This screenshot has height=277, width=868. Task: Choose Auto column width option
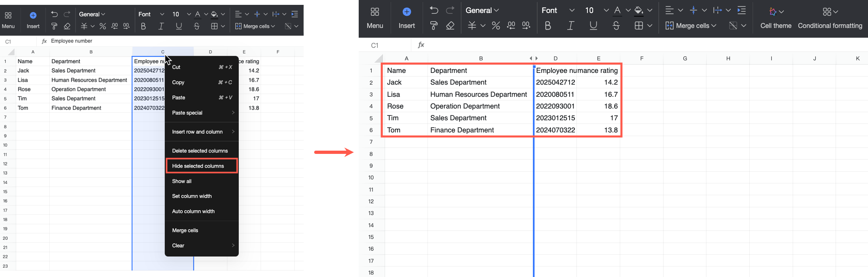pos(202,211)
